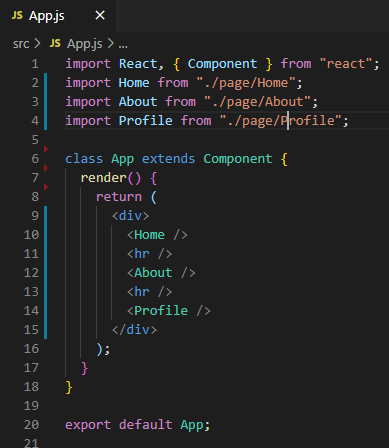Select the App.js editor tab
Viewport: 389px width, 448px height.
[58, 16]
